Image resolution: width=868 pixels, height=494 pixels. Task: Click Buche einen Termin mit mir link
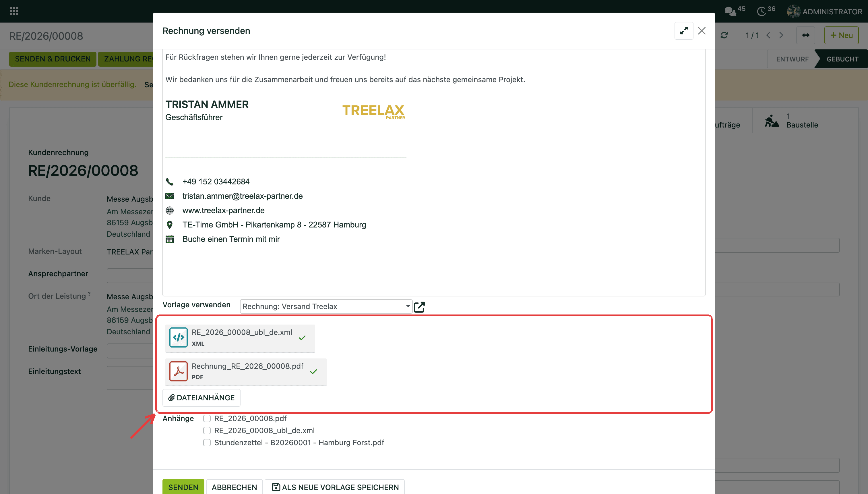coord(231,239)
